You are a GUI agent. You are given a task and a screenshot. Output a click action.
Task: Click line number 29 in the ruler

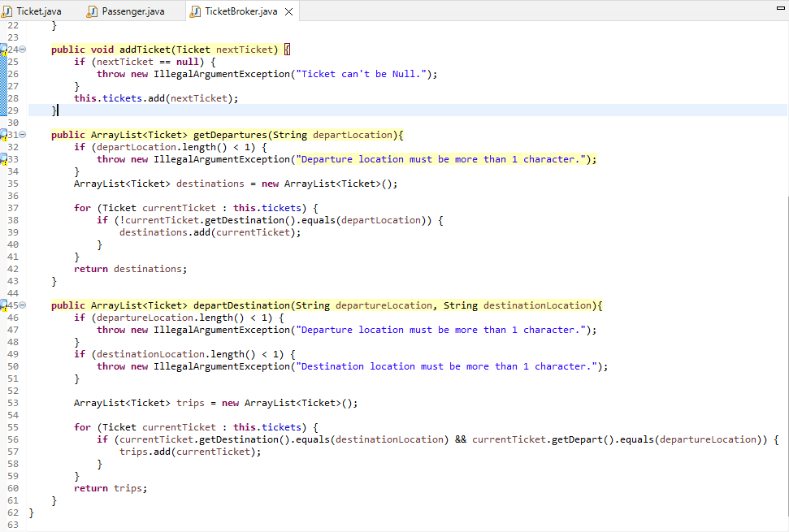point(13,110)
